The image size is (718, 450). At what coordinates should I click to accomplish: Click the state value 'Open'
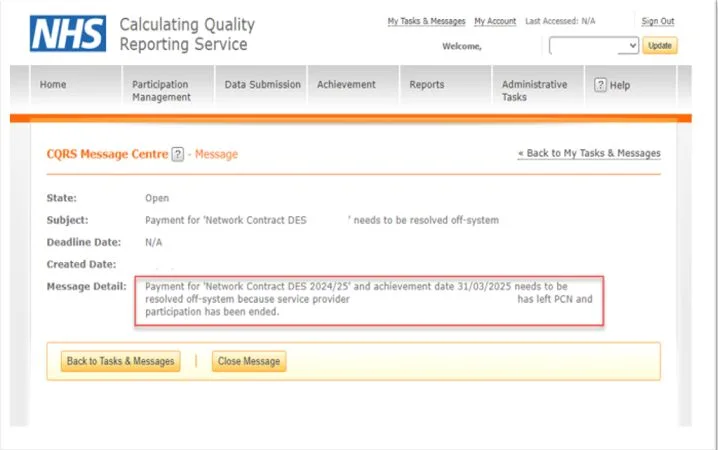point(157,198)
